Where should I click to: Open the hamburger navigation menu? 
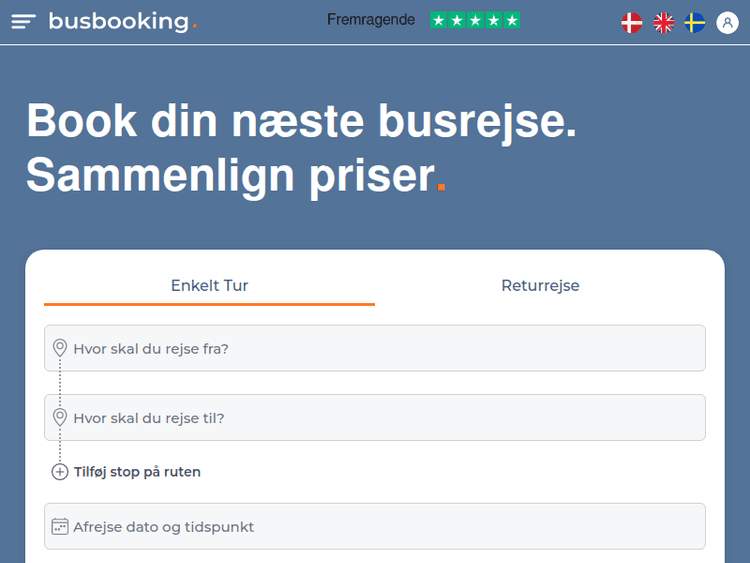[23, 22]
